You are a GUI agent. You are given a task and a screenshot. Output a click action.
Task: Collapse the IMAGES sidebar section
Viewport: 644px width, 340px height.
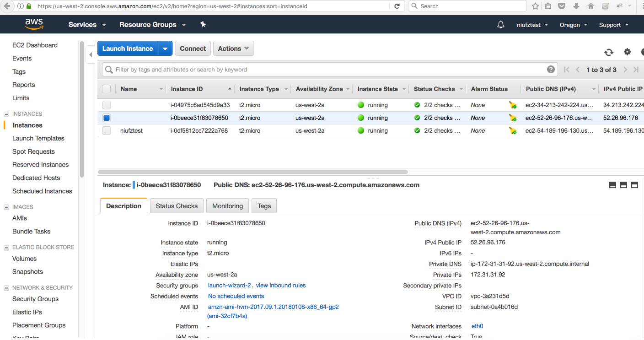(6, 207)
